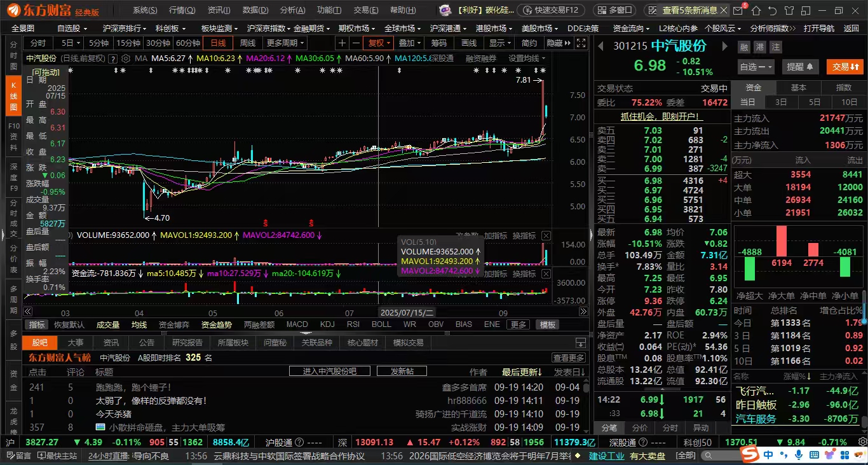Toggle 复权 adjustment mode
868x465 pixels.
[379, 43]
